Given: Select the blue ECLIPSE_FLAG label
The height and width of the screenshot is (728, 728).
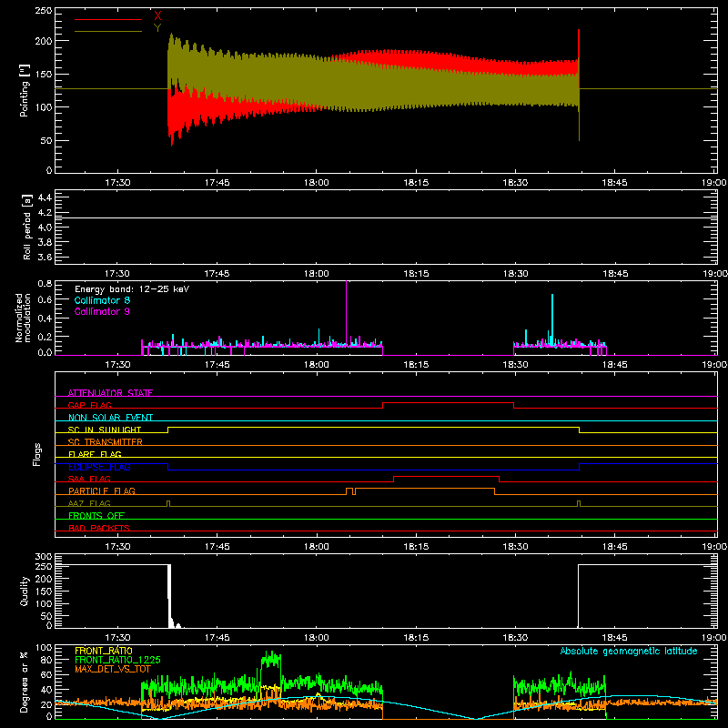Looking at the screenshot, I should (x=99, y=467).
